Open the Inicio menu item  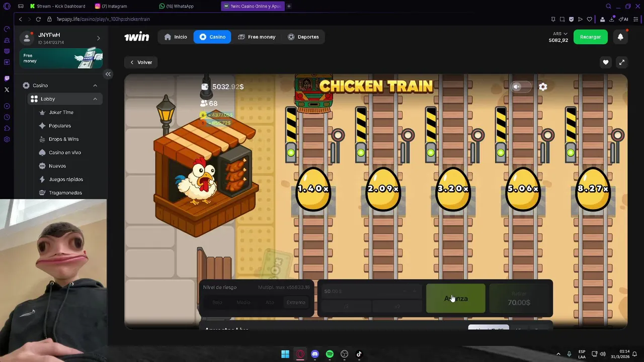176,37
